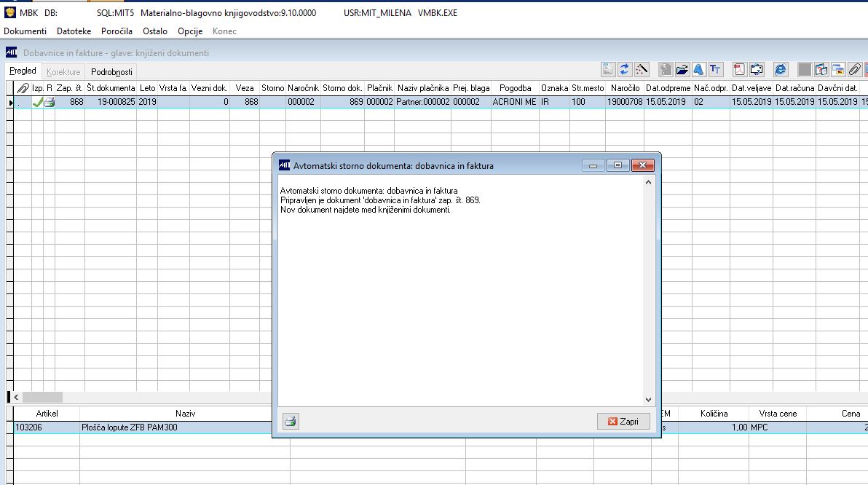
Task: Select the Pregled tab
Action: (x=23, y=71)
